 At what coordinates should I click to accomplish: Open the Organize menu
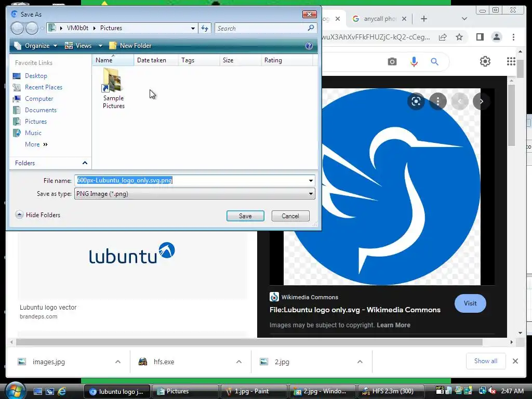pyautogui.click(x=36, y=46)
